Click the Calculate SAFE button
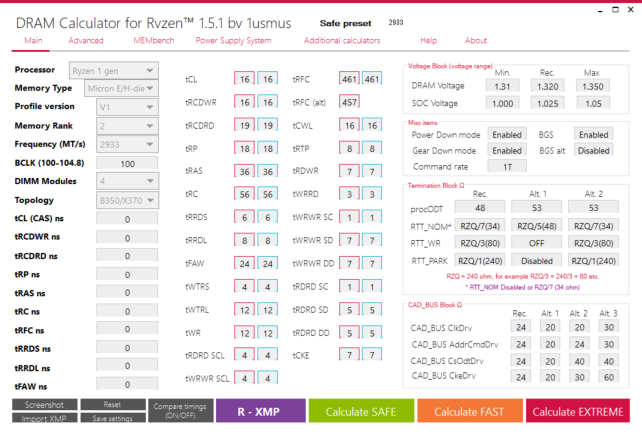This screenshot has height=434, width=642. tap(359, 411)
